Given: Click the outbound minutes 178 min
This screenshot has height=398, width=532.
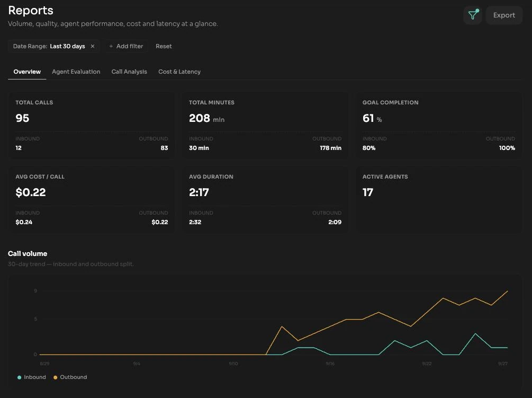Looking at the screenshot, I should coord(330,148).
